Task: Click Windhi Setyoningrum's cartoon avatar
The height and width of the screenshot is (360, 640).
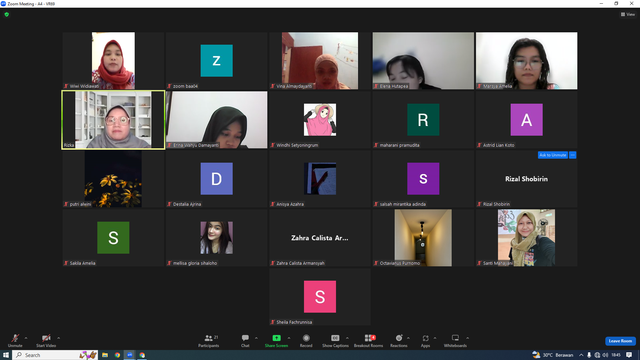Action: pyautogui.click(x=320, y=120)
